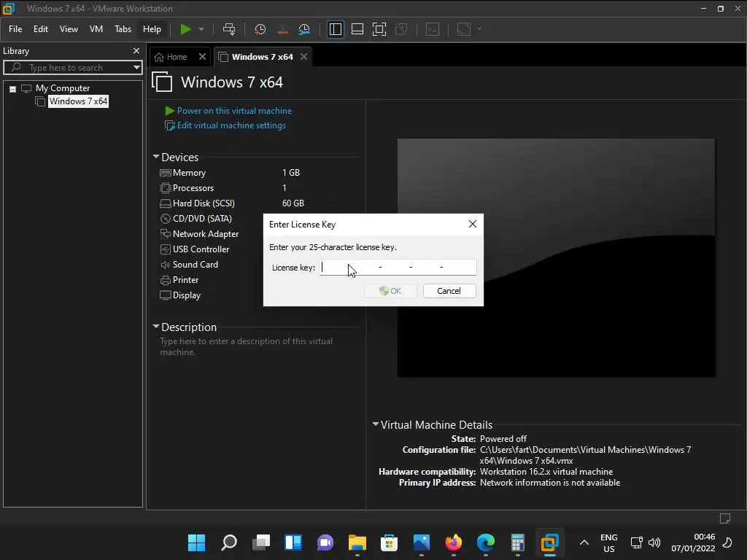
Task: Open the Library search dropdown arrow
Action: pyautogui.click(x=136, y=68)
